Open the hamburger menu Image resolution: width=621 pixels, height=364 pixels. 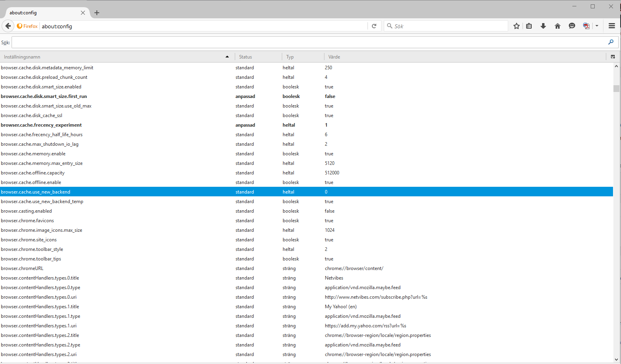tap(612, 26)
